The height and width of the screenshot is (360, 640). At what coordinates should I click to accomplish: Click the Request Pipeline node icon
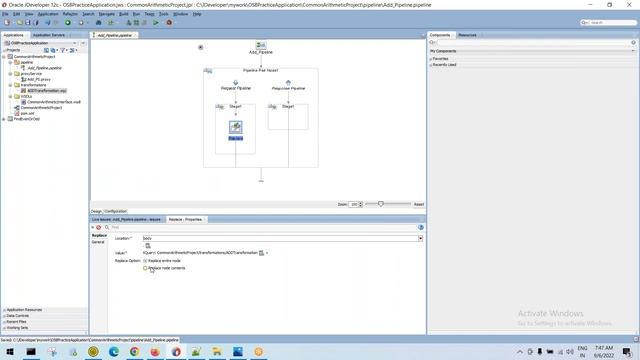(236, 82)
